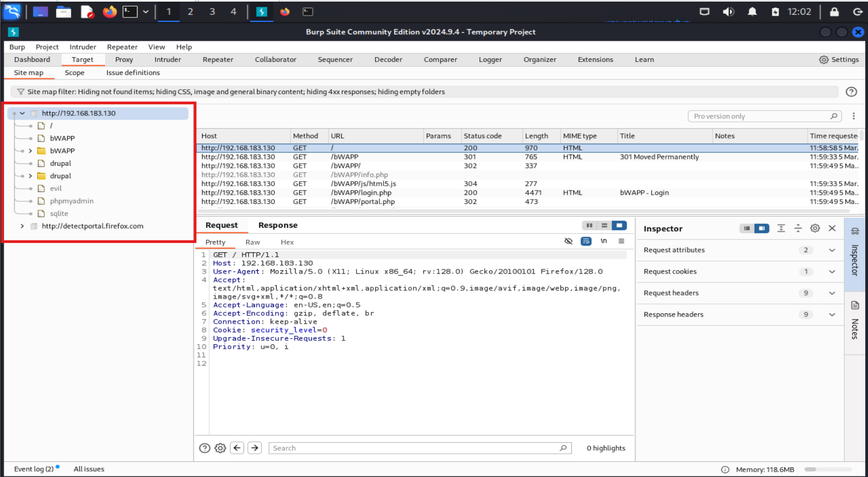Click the memory usage progress bar

(828, 469)
